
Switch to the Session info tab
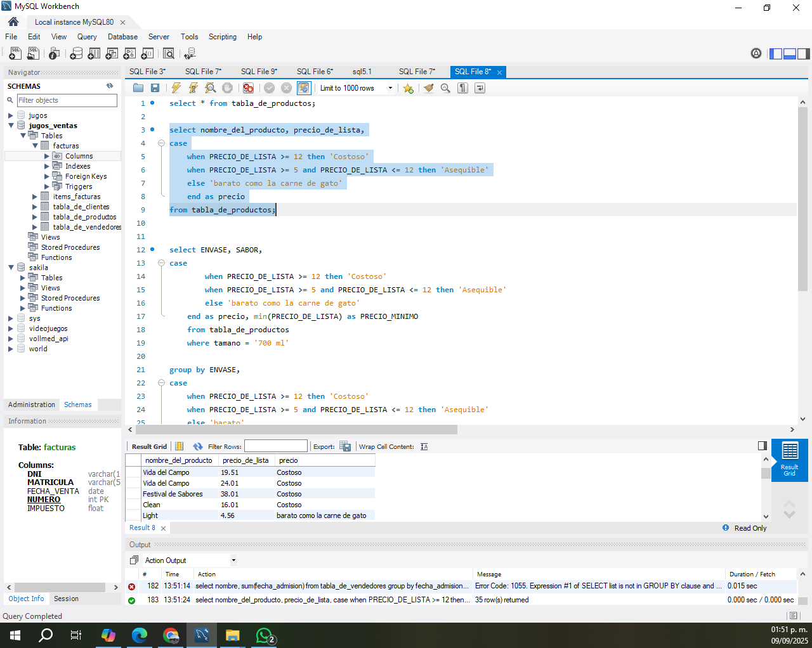point(66,599)
